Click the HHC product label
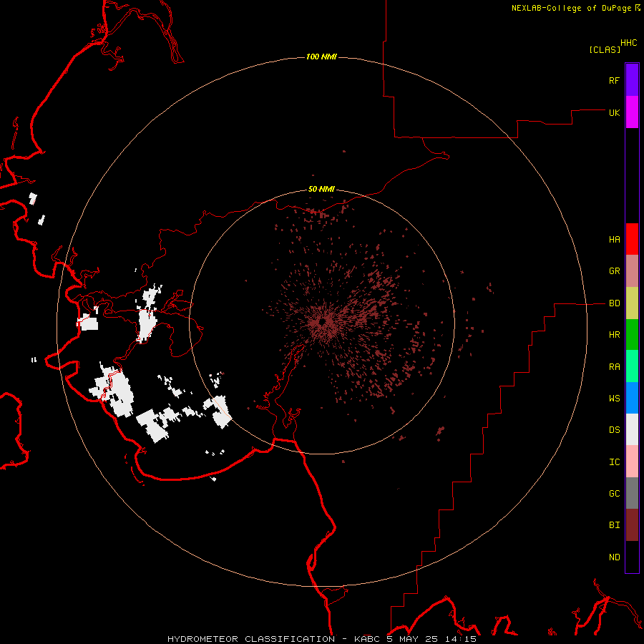Screen dimensions: 644x644 [x=628, y=43]
